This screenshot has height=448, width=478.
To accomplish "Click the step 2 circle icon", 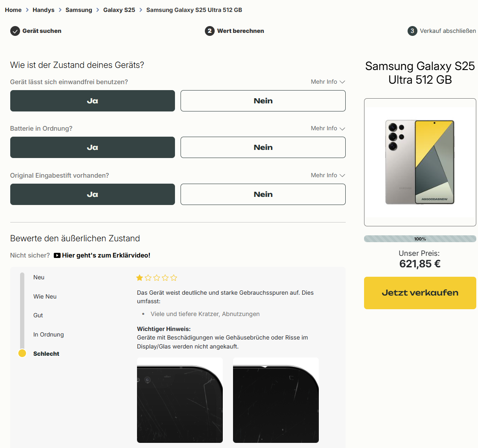I will [210, 31].
